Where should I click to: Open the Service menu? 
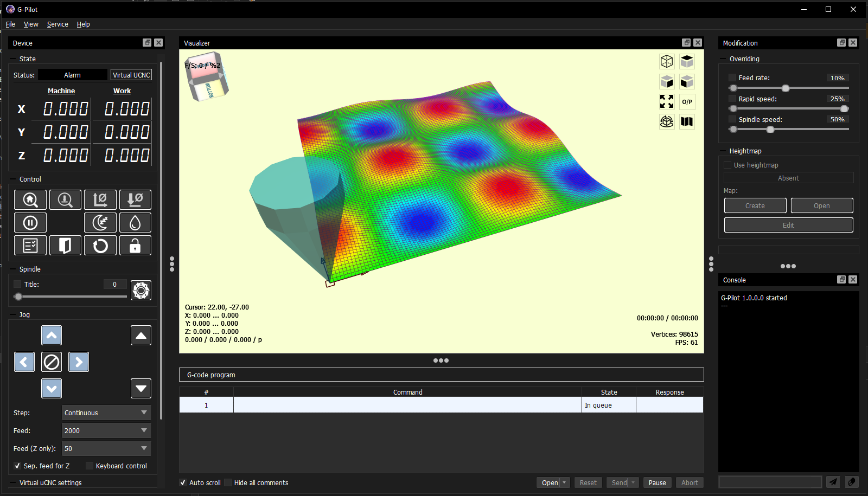[58, 24]
